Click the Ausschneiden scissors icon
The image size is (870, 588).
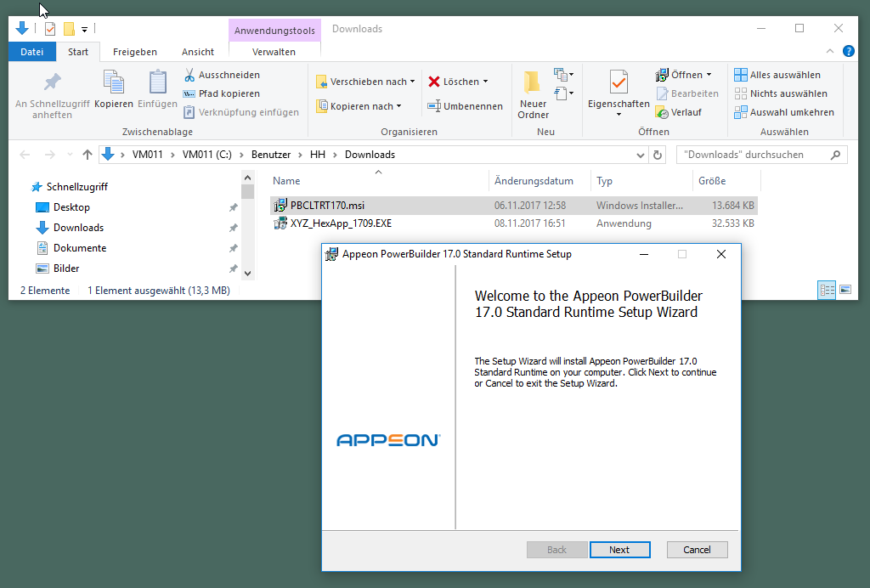pos(189,75)
